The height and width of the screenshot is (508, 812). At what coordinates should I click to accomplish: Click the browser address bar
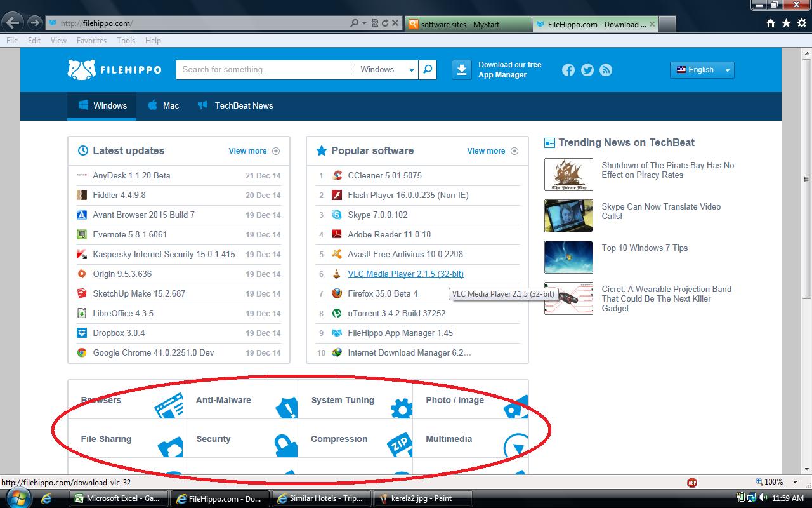(x=197, y=23)
